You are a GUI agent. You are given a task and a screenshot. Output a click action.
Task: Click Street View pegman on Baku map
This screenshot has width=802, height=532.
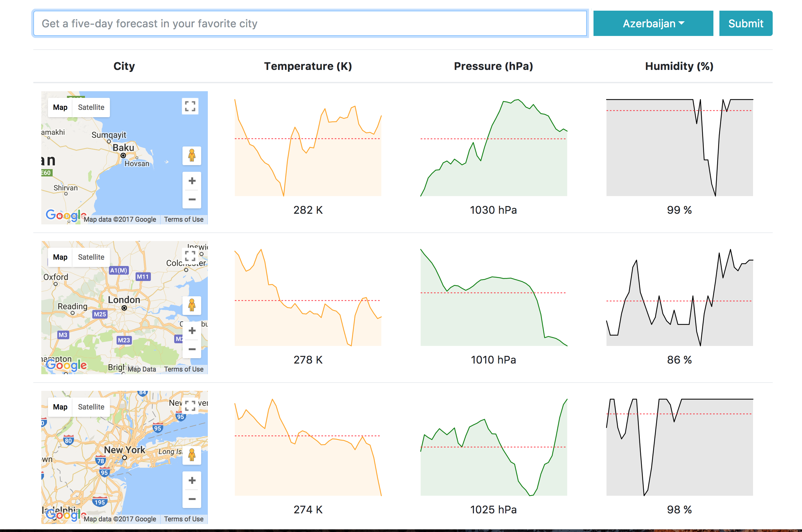[x=192, y=156]
